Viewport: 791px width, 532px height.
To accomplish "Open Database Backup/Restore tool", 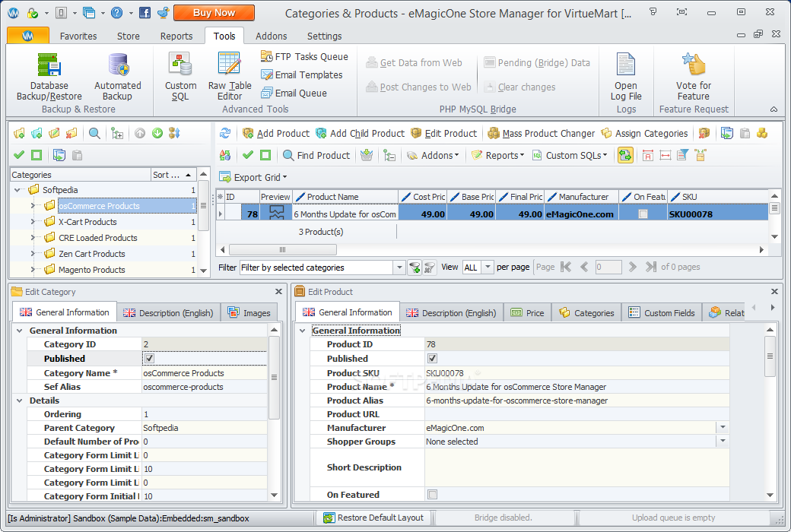I will (x=49, y=78).
